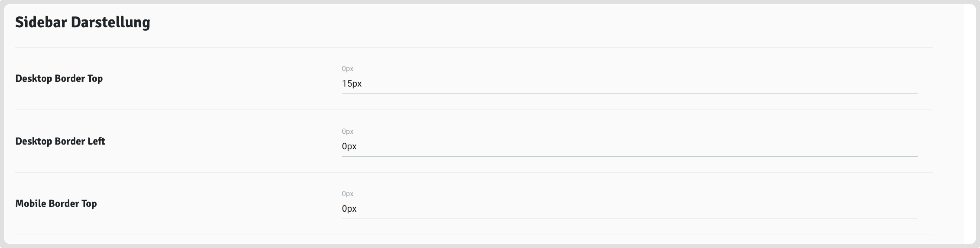Click the word "Sidebar" in the heading

[x=41, y=23]
